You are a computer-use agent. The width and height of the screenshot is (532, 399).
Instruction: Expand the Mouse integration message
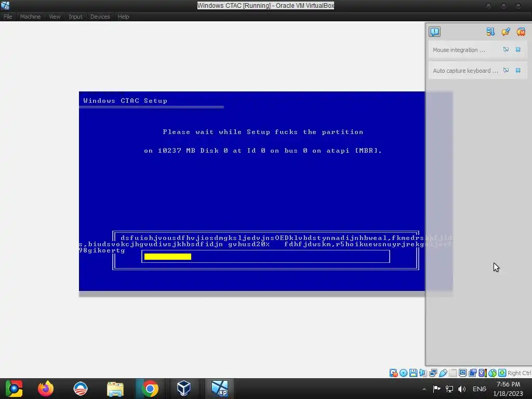coord(459,50)
